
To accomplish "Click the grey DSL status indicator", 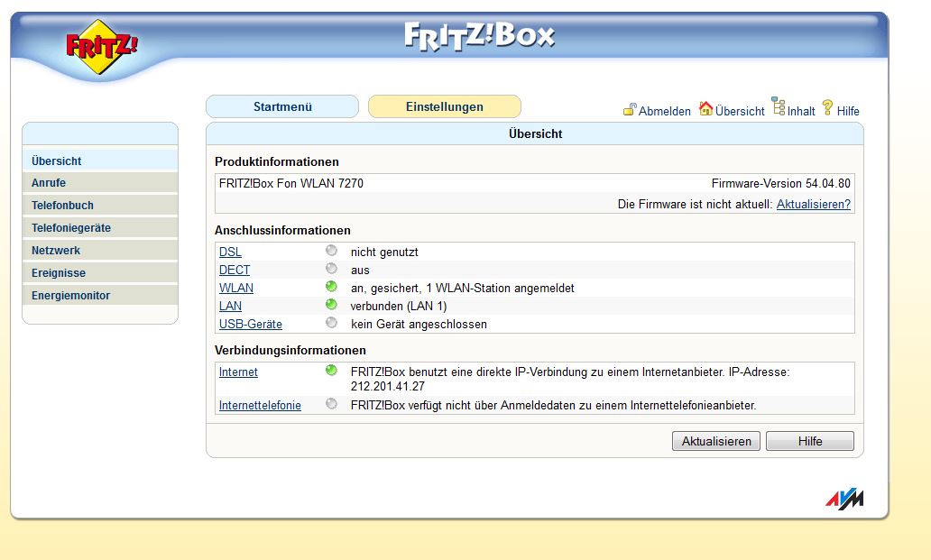I will pyautogui.click(x=331, y=251).
